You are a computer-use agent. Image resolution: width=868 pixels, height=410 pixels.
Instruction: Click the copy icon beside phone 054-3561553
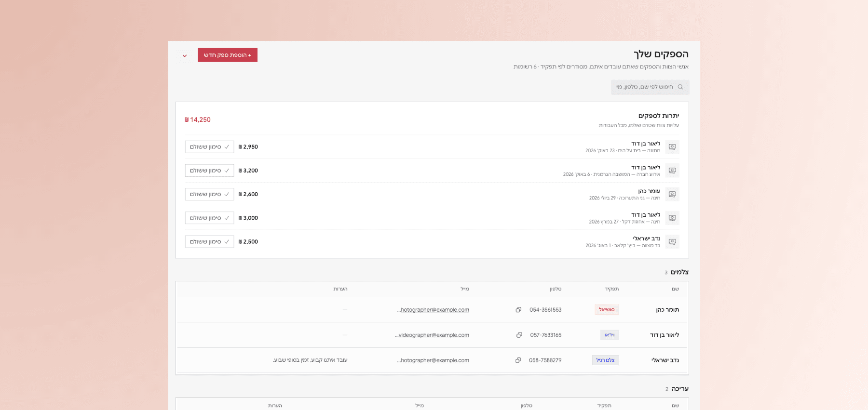click(518, 310)
